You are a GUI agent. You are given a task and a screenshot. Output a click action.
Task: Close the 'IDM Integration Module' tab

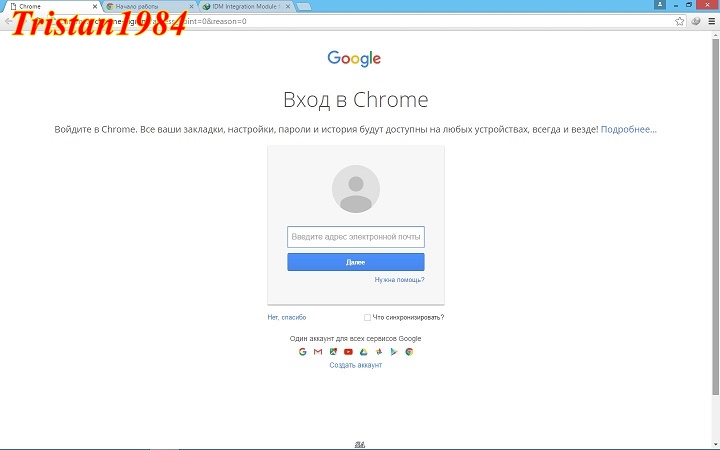pyautogui.click(x=288, y=6)
